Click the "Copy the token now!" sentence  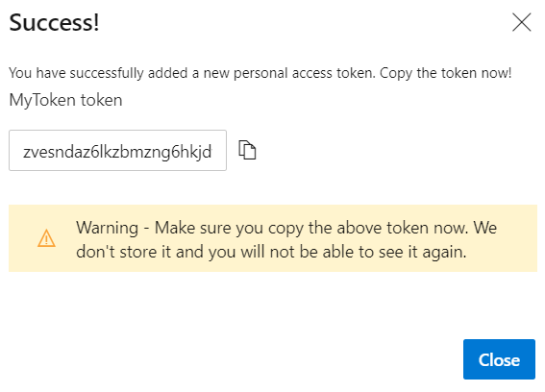coord(446,73)
